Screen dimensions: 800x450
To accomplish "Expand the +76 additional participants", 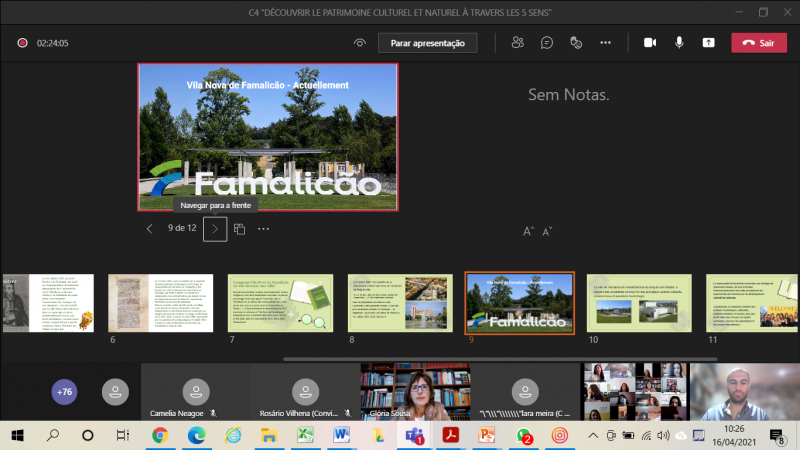I will pos(64,392).
